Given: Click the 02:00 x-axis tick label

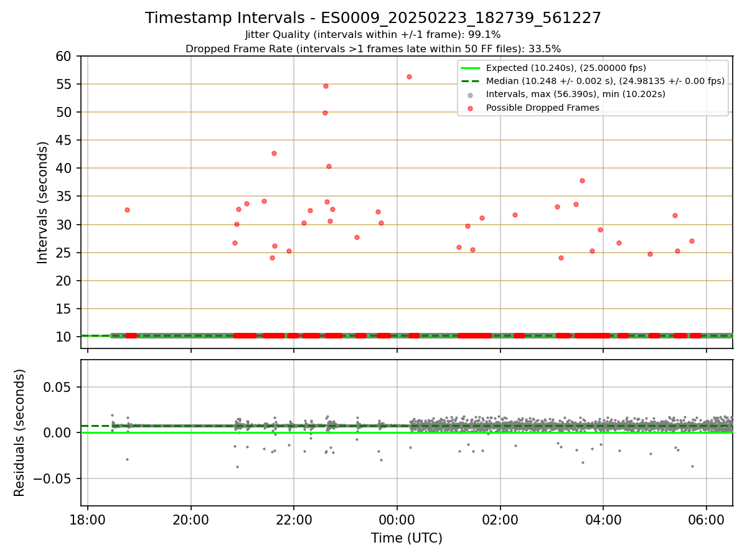Looking at the screenshot, I should pyautogui.click(x=500, y=520).
